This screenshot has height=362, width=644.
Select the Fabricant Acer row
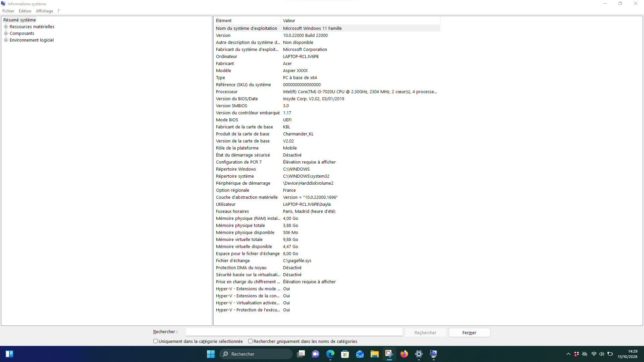pyautogui.click(x=327, y=64)
